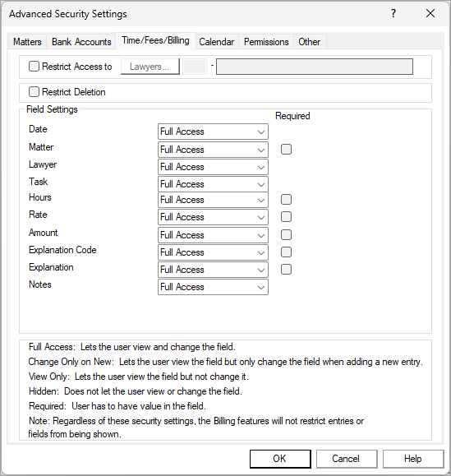Tick the Required box for Explanation

click(286, 270)
